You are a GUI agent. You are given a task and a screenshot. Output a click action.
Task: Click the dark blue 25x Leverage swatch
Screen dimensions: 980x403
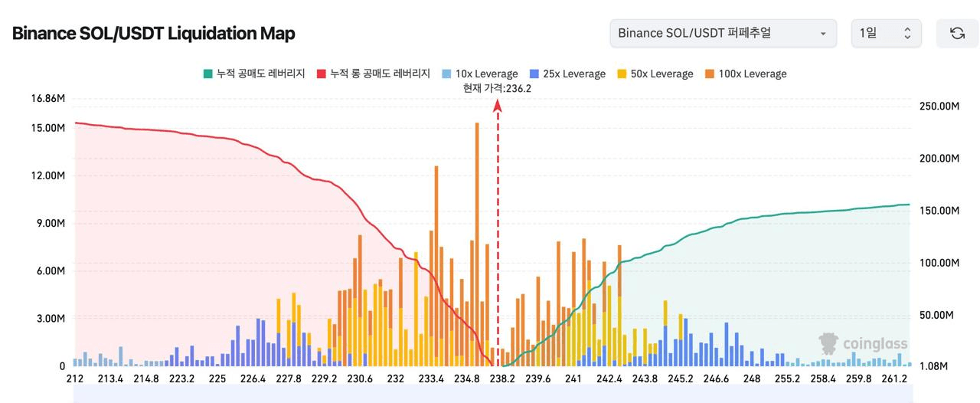pos(533,74)
